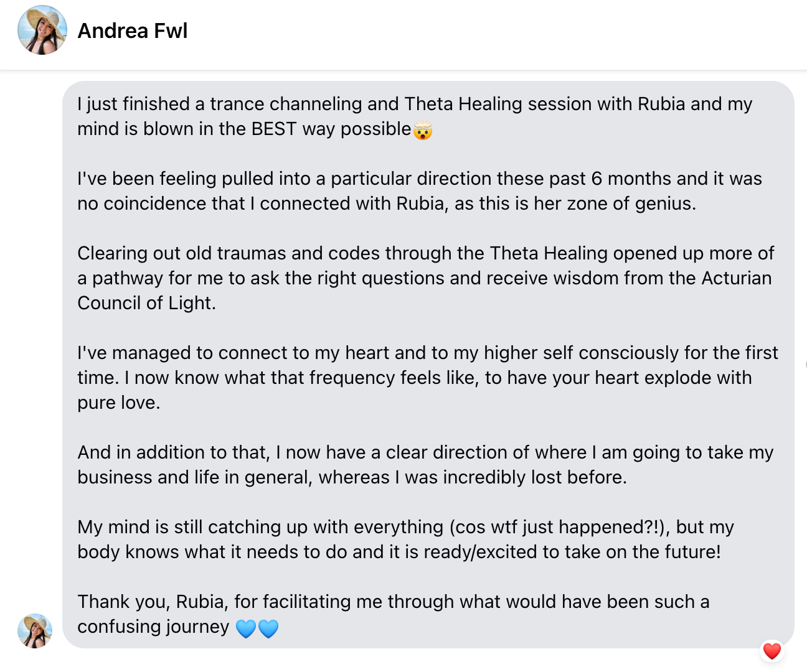Click the paragraph about the past 6 months

click(x=420, y=191)
